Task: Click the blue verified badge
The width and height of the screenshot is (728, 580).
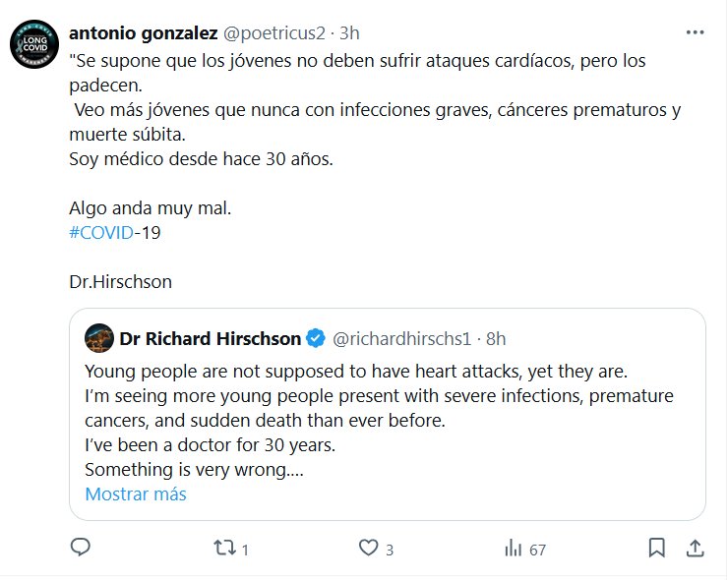Action: (316, 339)
